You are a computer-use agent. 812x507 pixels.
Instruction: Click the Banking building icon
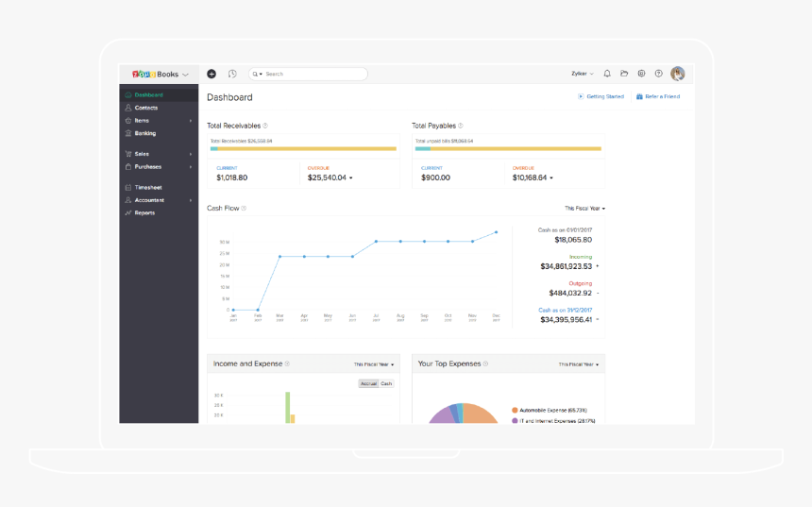(127, 133)
